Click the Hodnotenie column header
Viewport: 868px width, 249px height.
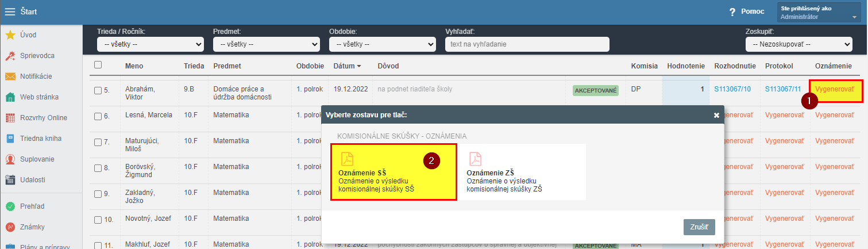point(686,66)
